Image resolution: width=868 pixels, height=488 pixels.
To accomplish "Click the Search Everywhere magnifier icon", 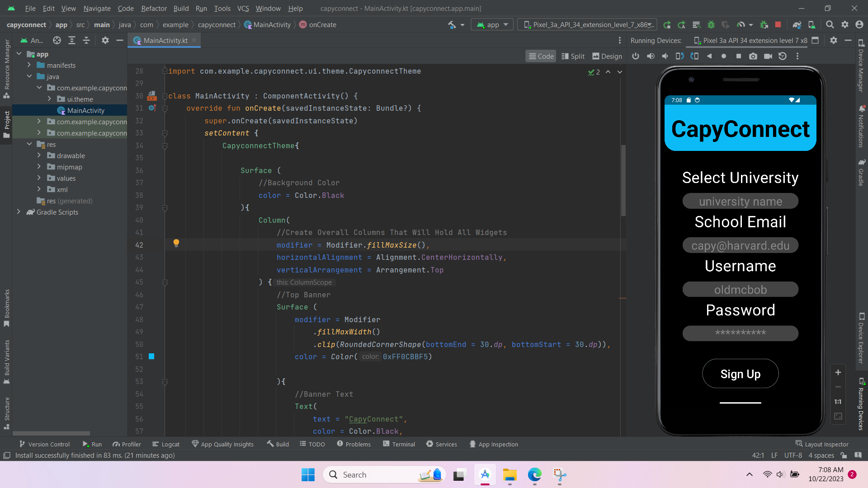I will tap(830, 25).
